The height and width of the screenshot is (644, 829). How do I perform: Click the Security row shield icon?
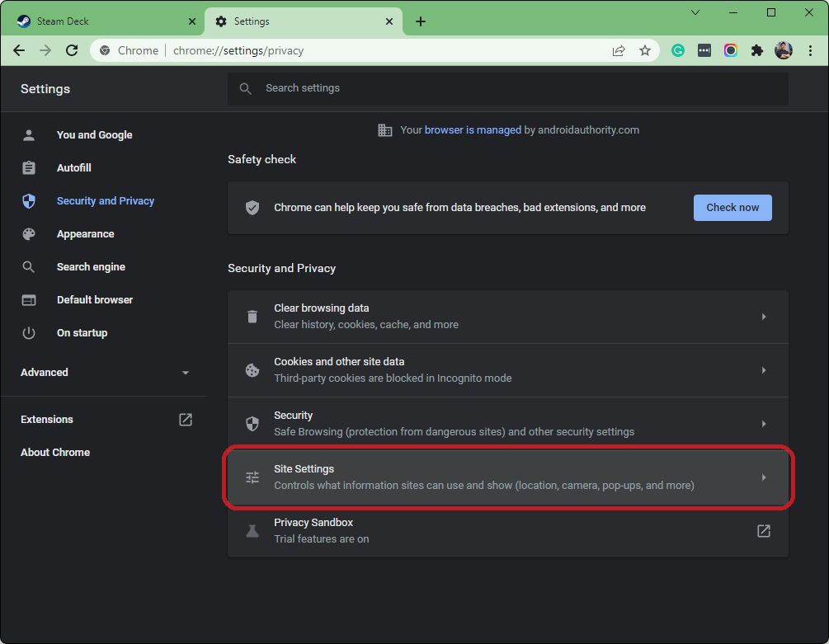[252, 424]
